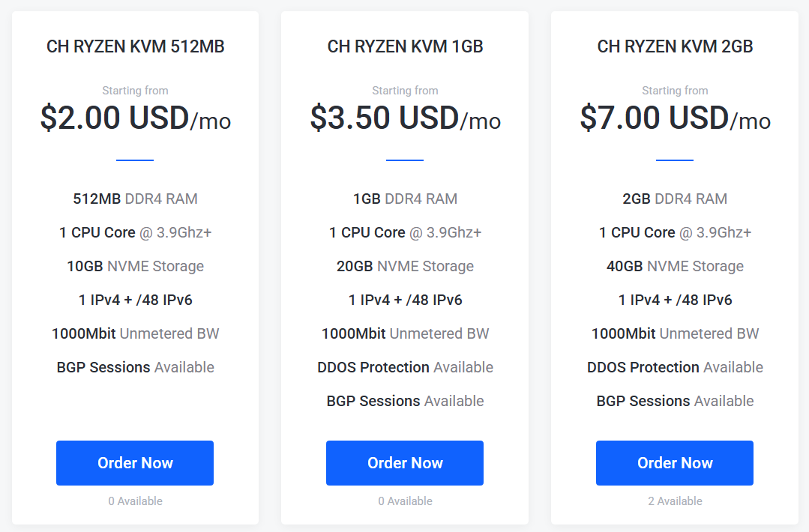Viewport: 809px width, 532px height.
Task: Select the 20GB NVME Storage feature
Action: click(x=405, y=266)
